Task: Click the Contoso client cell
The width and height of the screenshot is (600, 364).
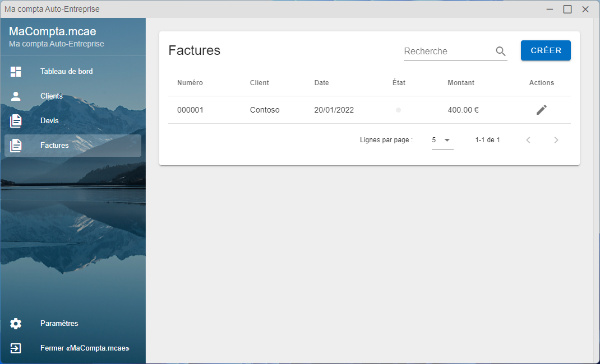Action: coord(265,110)
